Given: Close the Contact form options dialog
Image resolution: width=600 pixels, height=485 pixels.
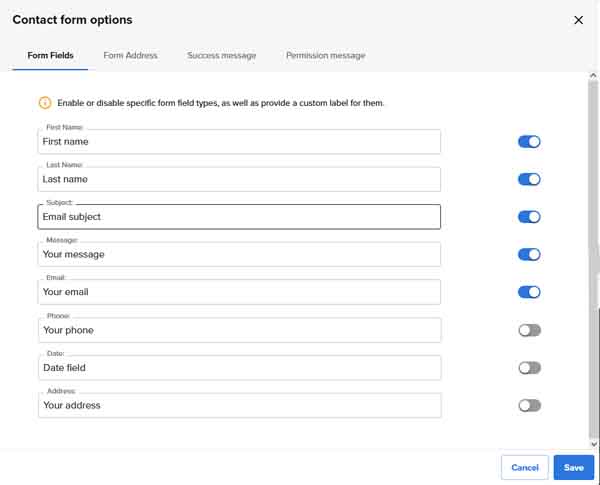Looking at the screenshot, I should [x=578, y=20].
